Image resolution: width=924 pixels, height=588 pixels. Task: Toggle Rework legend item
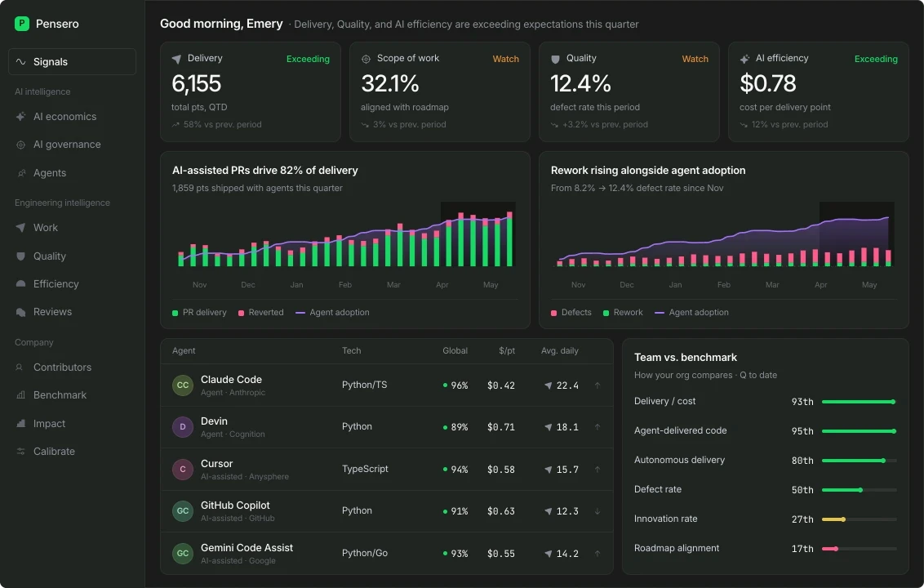tap(623, 313)
